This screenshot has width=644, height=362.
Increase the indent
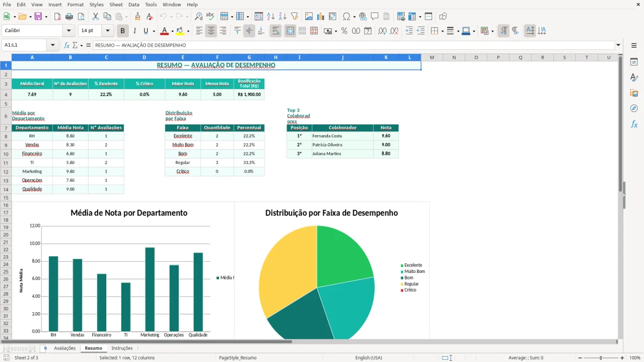coord(409,31)
